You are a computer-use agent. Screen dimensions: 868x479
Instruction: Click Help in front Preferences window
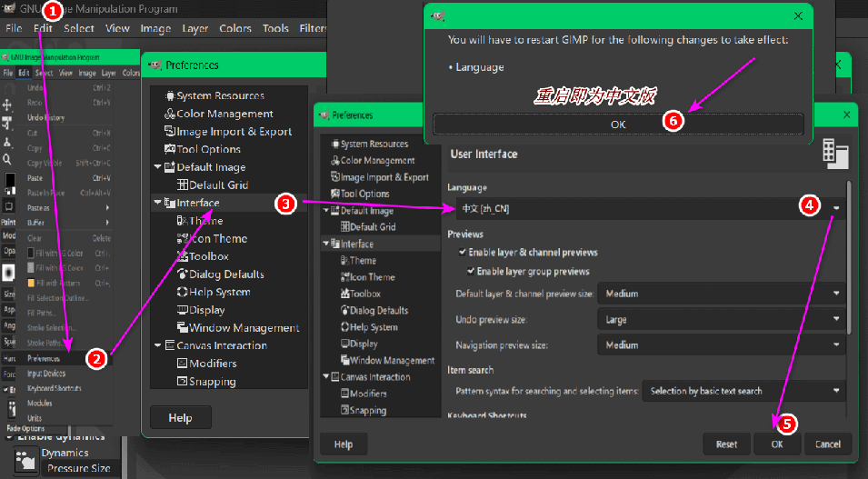pyautogui.click(x=344, y=444)
